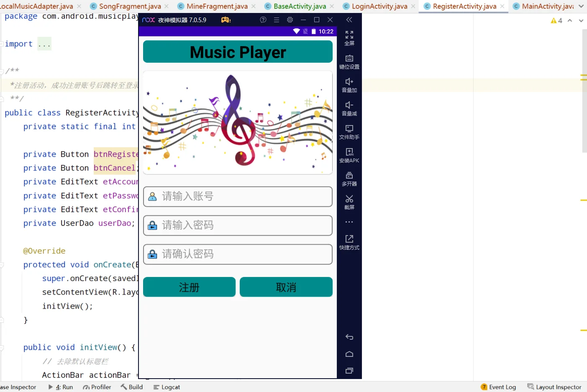Focus the account field (请输入账号)
This screenshot has height=392, width=587.
(238, 197)
